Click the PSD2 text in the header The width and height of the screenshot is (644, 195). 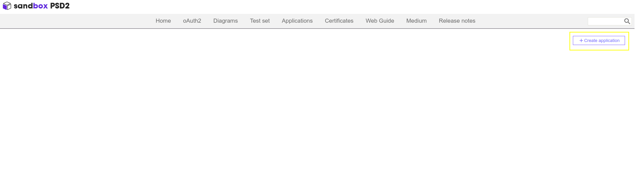pos(60,6)
